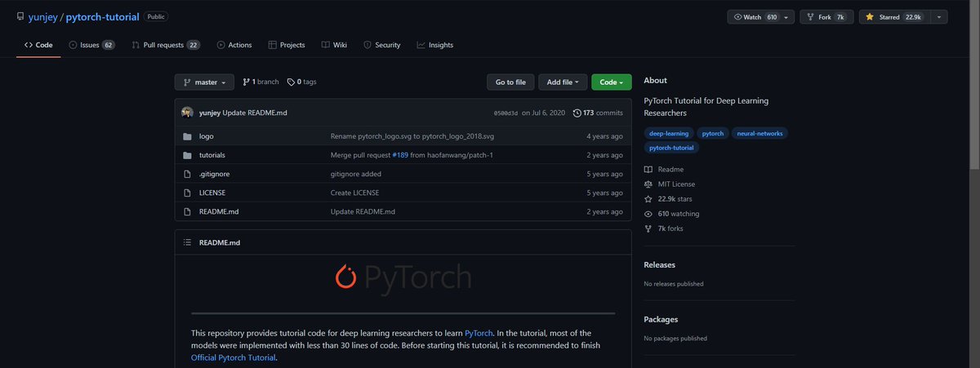Click the history clock icon

click(577, 113)
